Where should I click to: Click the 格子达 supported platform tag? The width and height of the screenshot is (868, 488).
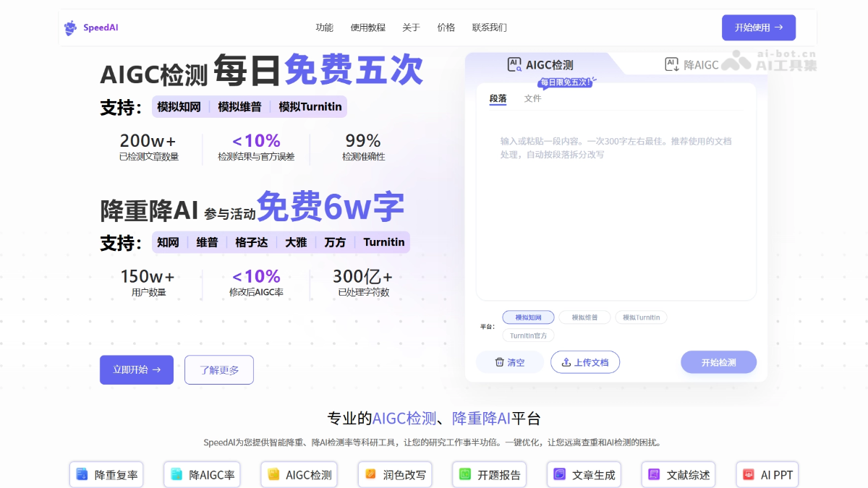(251, 242)
